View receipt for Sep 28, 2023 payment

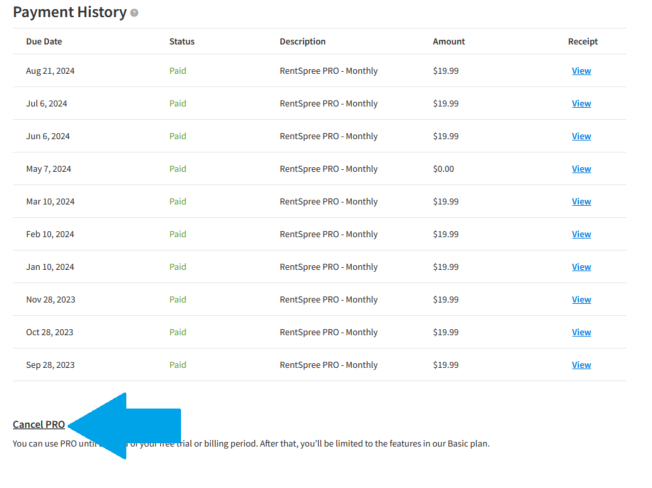pos(581,365)
